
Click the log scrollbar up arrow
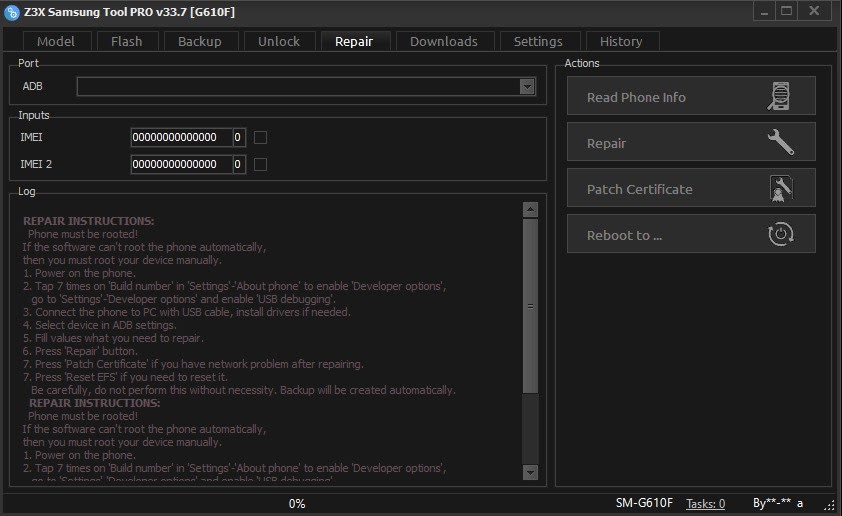(530, 209)
